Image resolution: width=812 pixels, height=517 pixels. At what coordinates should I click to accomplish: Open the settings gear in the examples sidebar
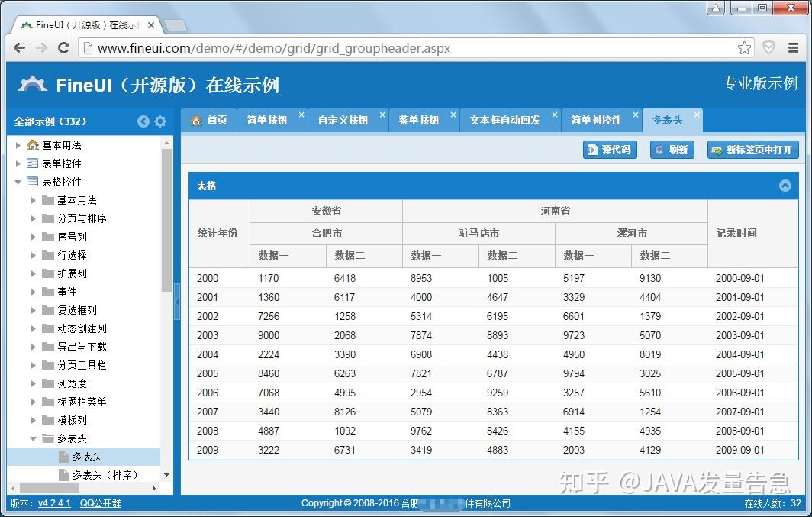pyautogui.click(x=160, y=121)
